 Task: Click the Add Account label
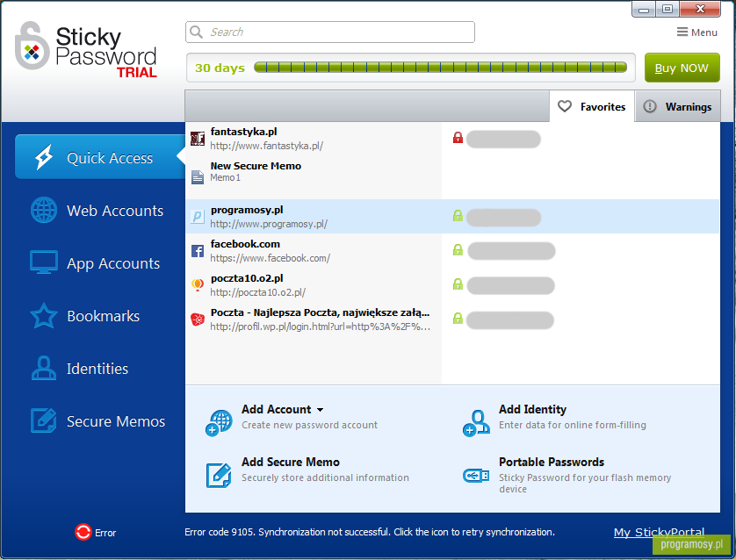coord(276,409)
